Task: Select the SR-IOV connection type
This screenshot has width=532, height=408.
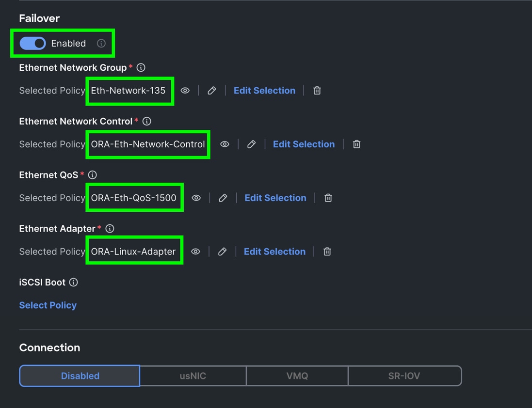Action: pyautogui.click(x=404, y=376)
